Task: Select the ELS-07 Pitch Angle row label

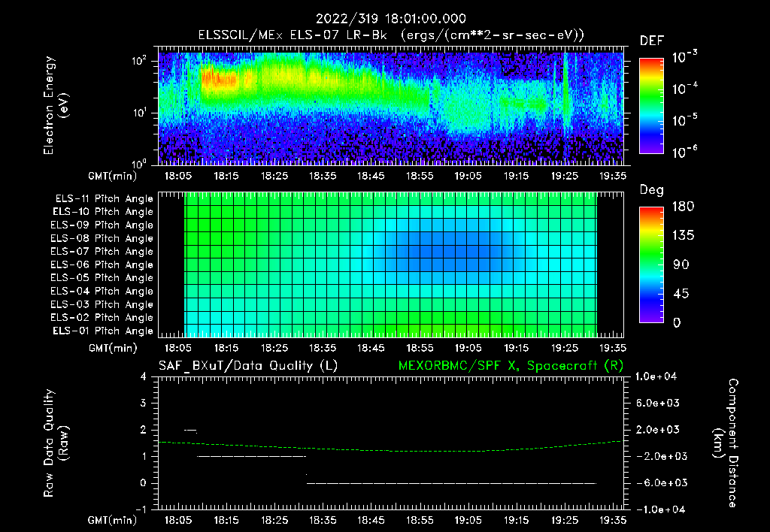Action: [x=102, y=252]
